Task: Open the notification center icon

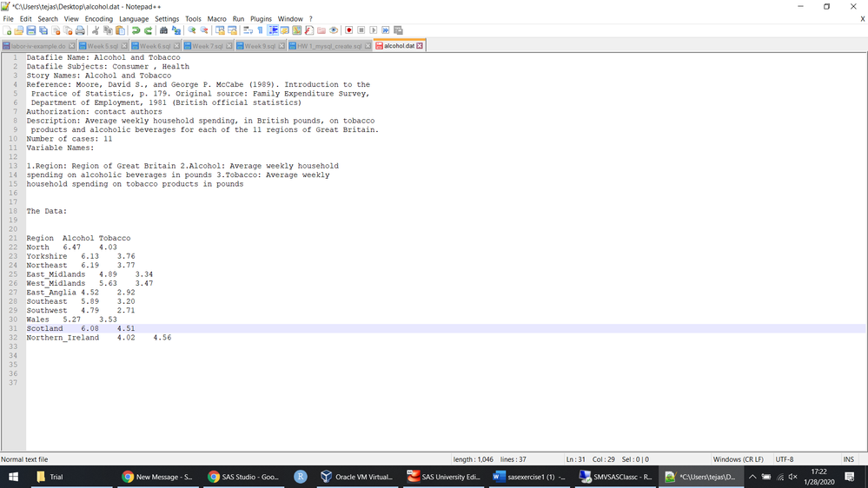Action: pos(850,477)
